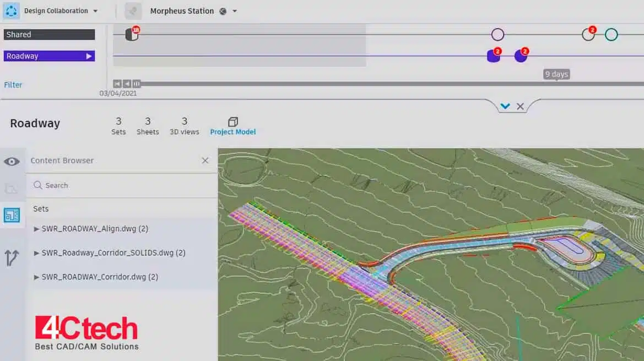Screen dimensions: 644x361
Task: Show the 3 Sheets count
Action: click(x=148, y=126)
